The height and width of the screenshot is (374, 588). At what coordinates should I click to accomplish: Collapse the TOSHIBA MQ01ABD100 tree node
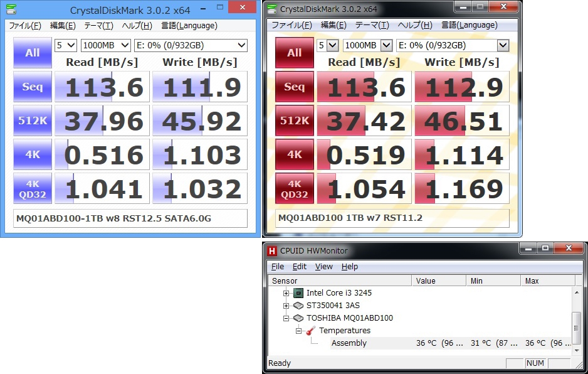(286, 318)
